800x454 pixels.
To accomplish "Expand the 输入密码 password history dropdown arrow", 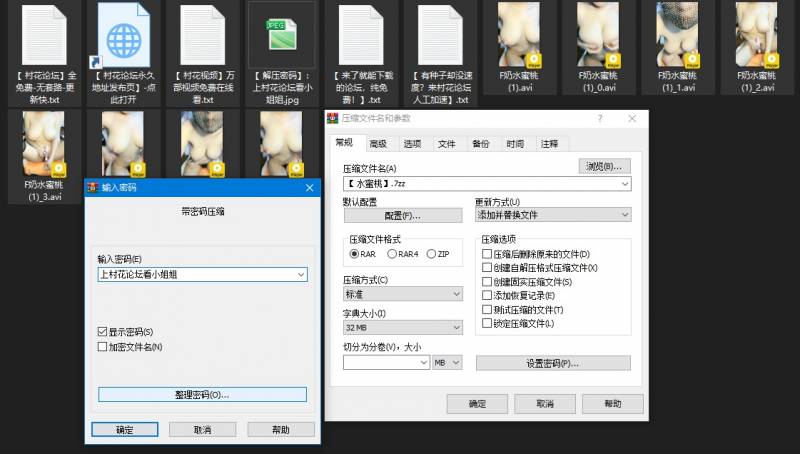I will (x=301, y=274).
